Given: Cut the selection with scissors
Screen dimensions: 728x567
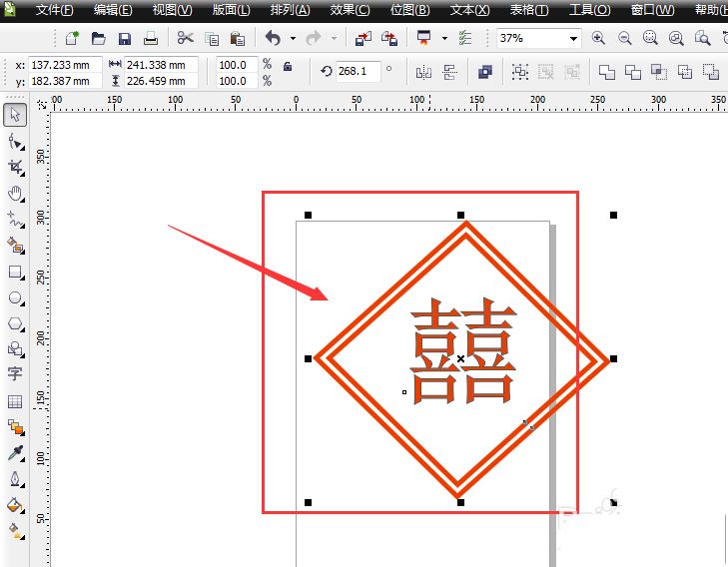Looking at the screenshot, I should 186,38.
